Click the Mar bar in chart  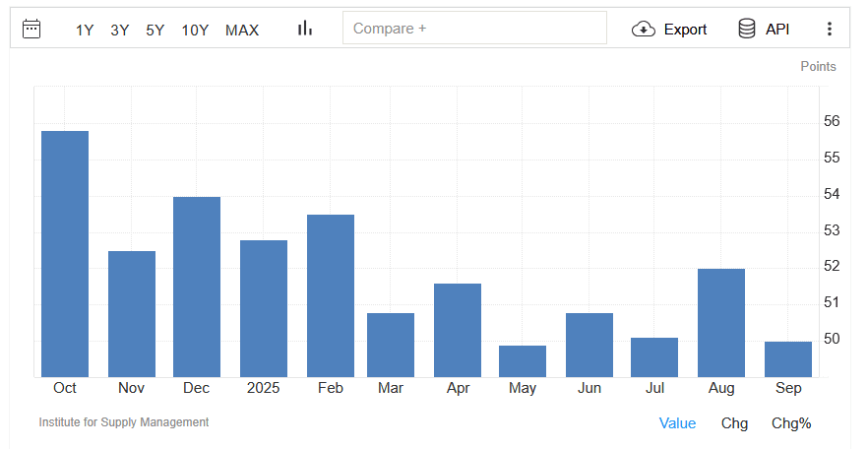click(x=391, y=346)
